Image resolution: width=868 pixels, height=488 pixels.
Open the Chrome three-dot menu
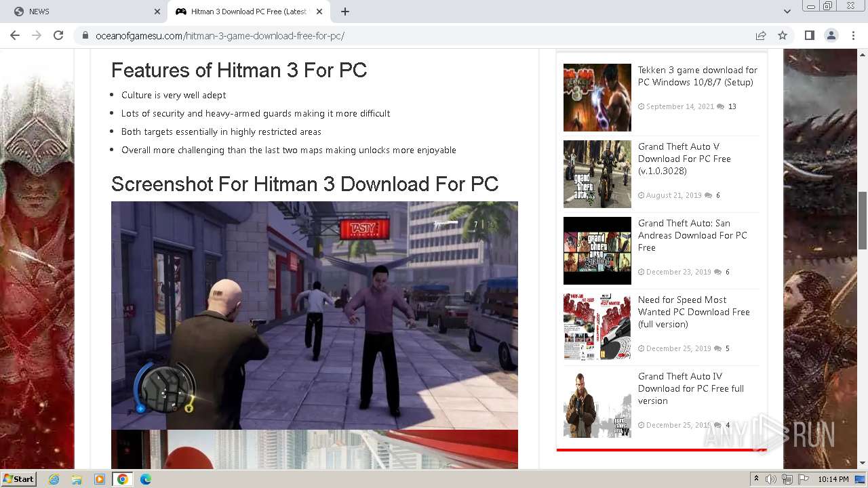[852, 35]
